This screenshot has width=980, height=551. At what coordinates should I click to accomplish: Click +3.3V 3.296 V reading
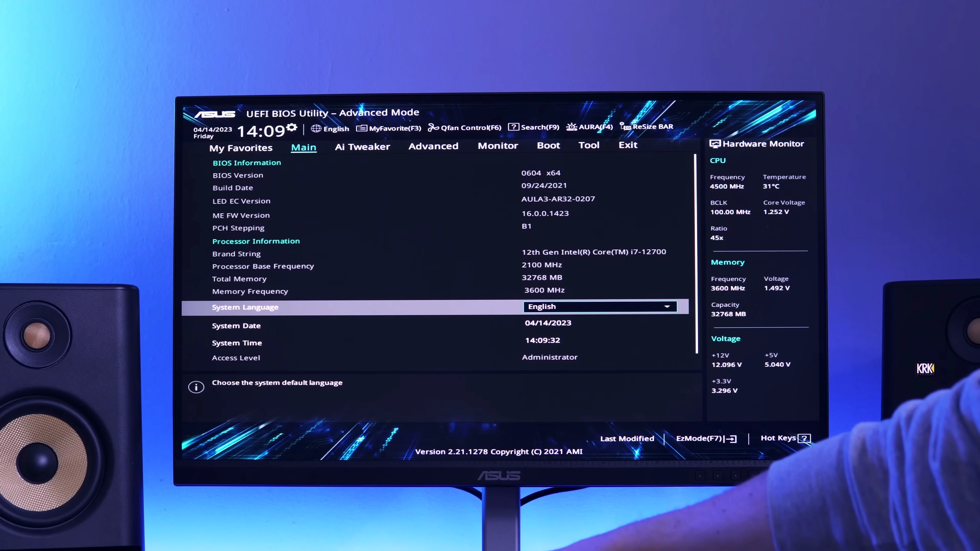tap(724, 391)
